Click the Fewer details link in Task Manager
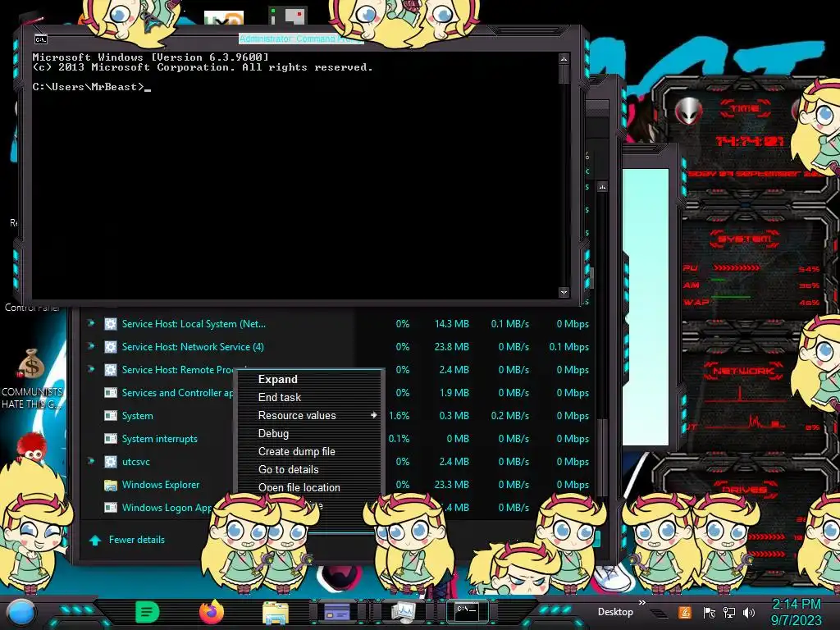 click(x=137, y=540)
